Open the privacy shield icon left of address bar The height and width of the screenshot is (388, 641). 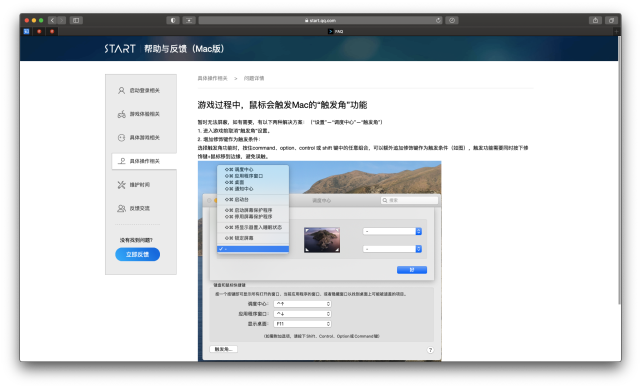(173, 20)
